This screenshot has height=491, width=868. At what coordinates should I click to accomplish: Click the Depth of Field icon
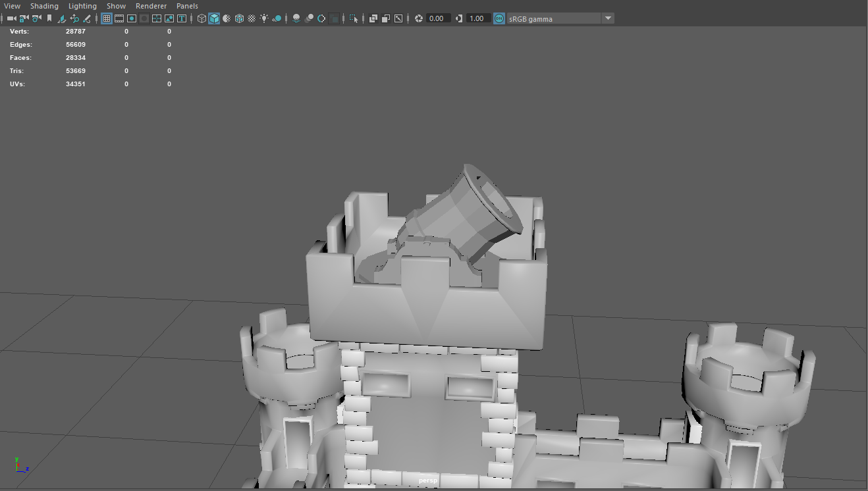coord(334,18)
